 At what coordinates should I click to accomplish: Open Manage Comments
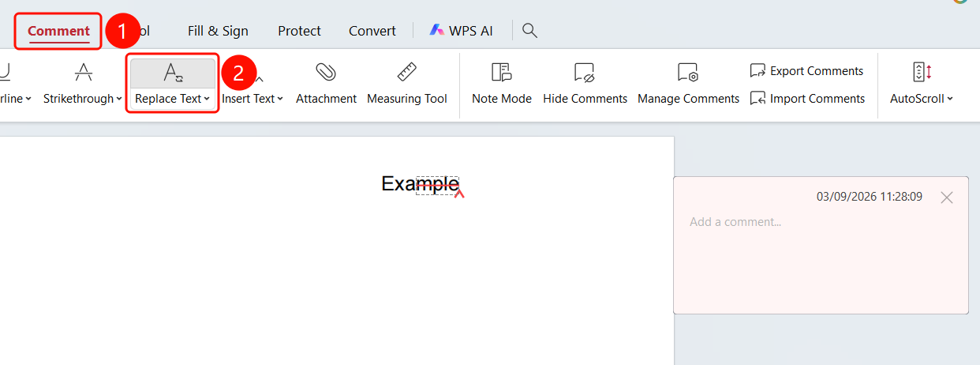click(x=688, y=84)
